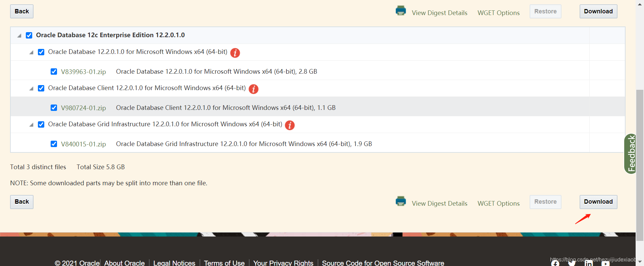Select the Grid Infrastructure 1.9 GB description
The height and width of the screenshot is (266, 644).
tap(244, 144)
